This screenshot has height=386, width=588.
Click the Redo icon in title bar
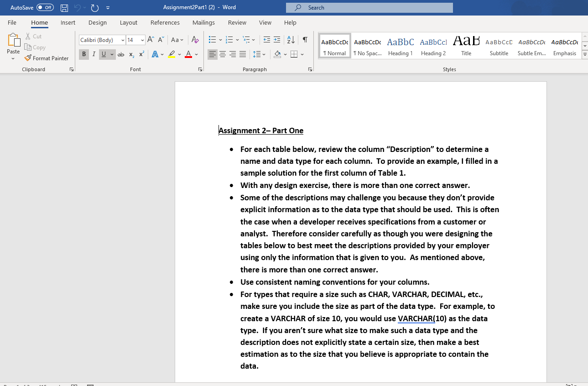coord(95,8)
